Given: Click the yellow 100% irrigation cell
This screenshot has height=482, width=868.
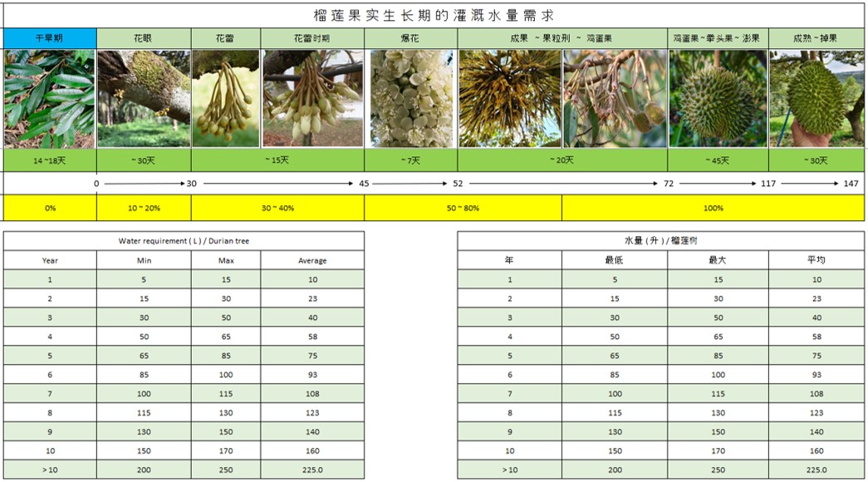Looking at the screenshot, I should coord(713,208).
